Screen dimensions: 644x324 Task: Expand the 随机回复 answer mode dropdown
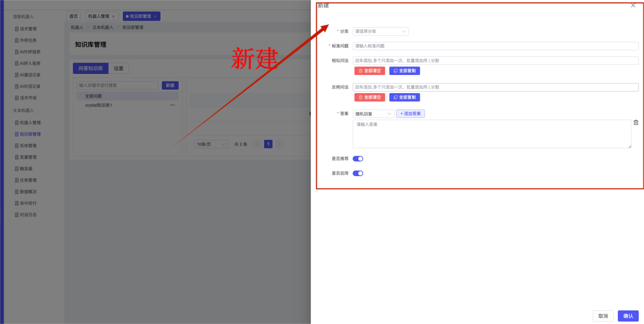point(373,114)
